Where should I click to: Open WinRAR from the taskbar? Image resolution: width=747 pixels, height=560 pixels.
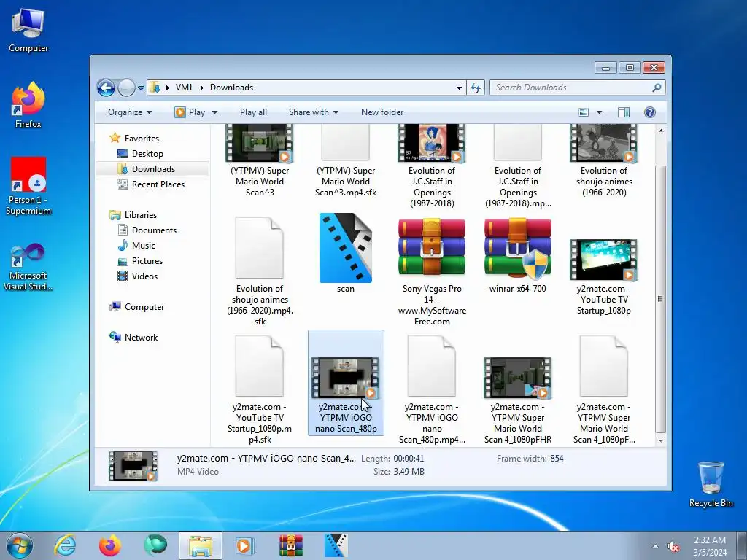click(290, 545)
